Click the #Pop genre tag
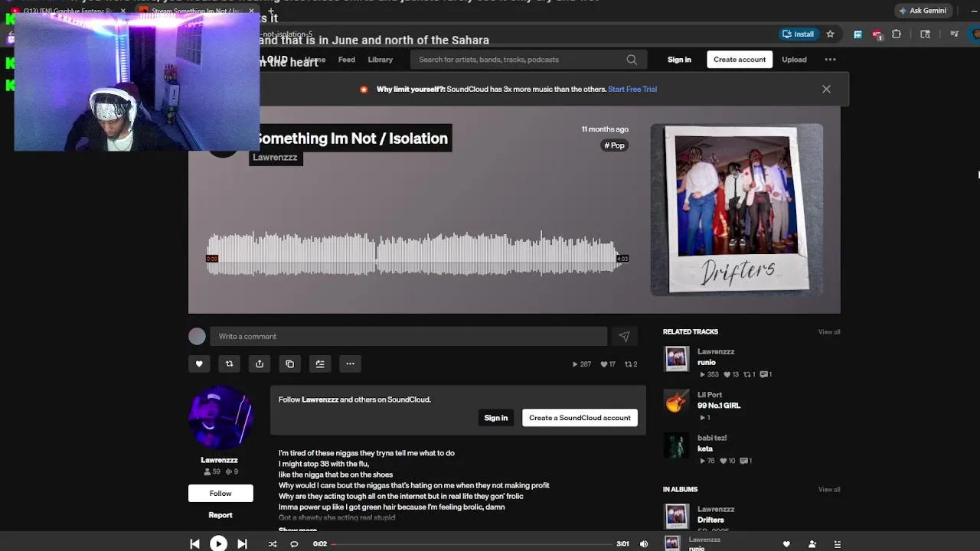Screen dimensions: 980x551 pyautogui.click(x=615, y=145)
